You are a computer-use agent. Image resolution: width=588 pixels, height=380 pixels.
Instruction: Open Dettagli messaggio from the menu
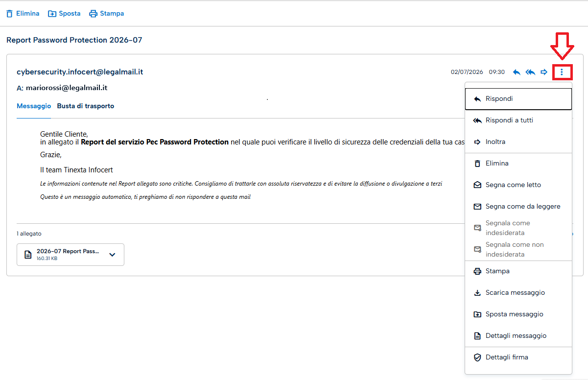(518, 336)
